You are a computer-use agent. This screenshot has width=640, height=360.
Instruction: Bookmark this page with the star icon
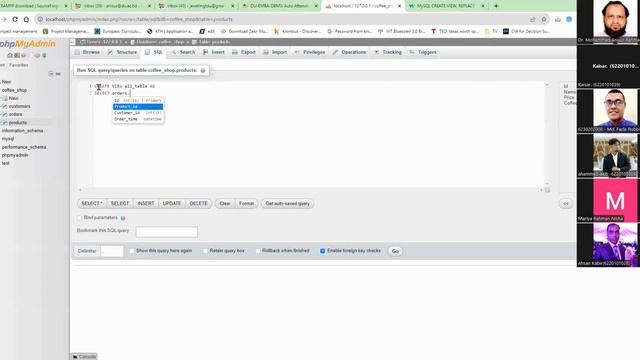544,19
